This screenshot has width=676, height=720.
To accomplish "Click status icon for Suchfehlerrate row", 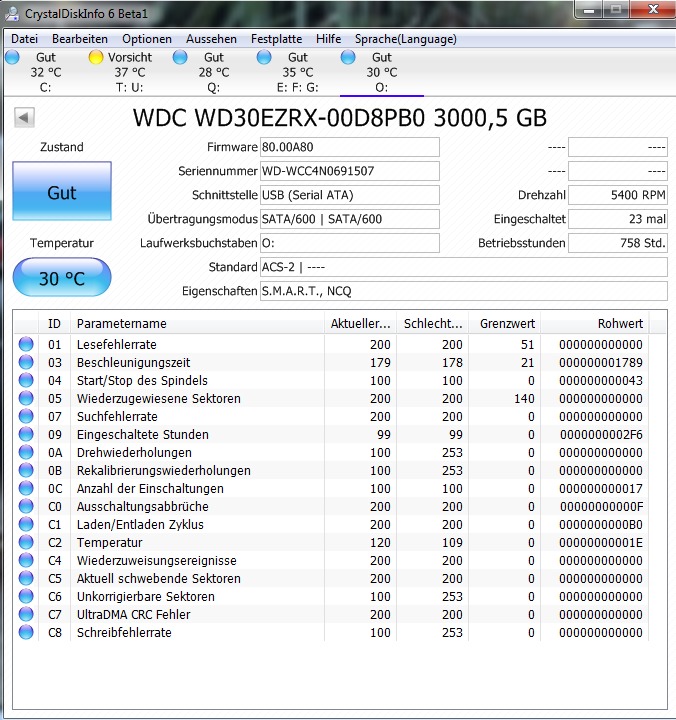I will click(26, 416).
